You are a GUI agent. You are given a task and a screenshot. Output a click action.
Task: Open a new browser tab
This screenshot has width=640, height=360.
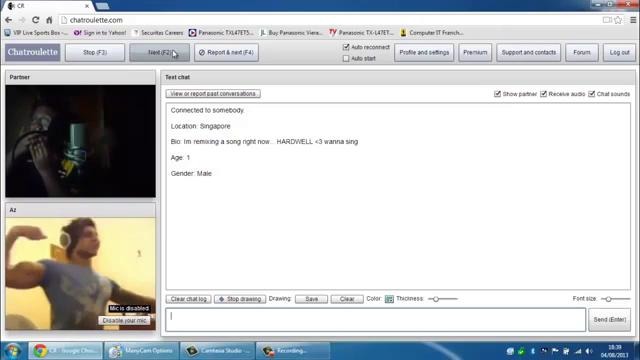point(102,6)
